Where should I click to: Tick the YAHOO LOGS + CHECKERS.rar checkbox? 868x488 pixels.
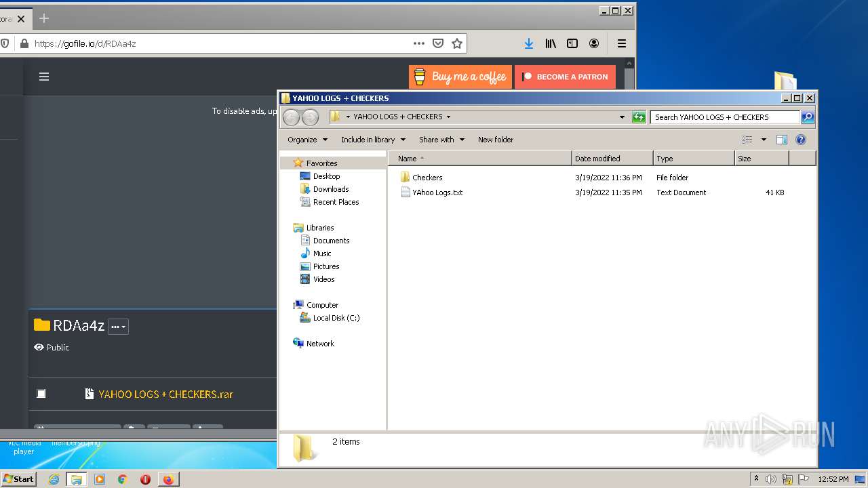coord(41,394)
